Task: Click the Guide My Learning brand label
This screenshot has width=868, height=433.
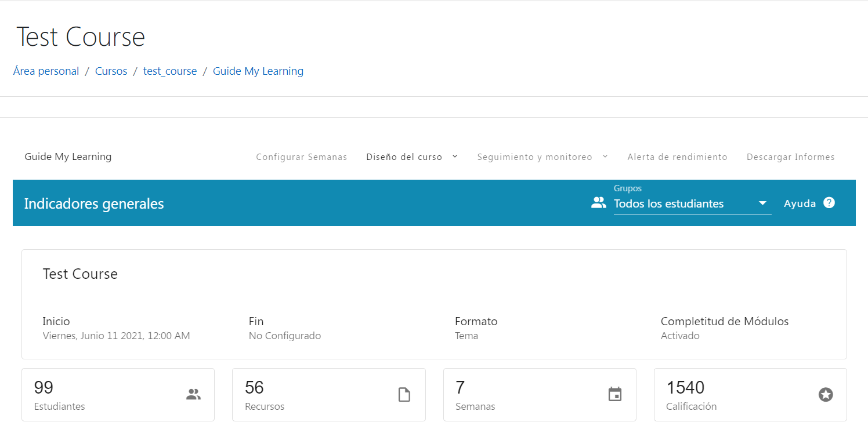Action: 68,157
